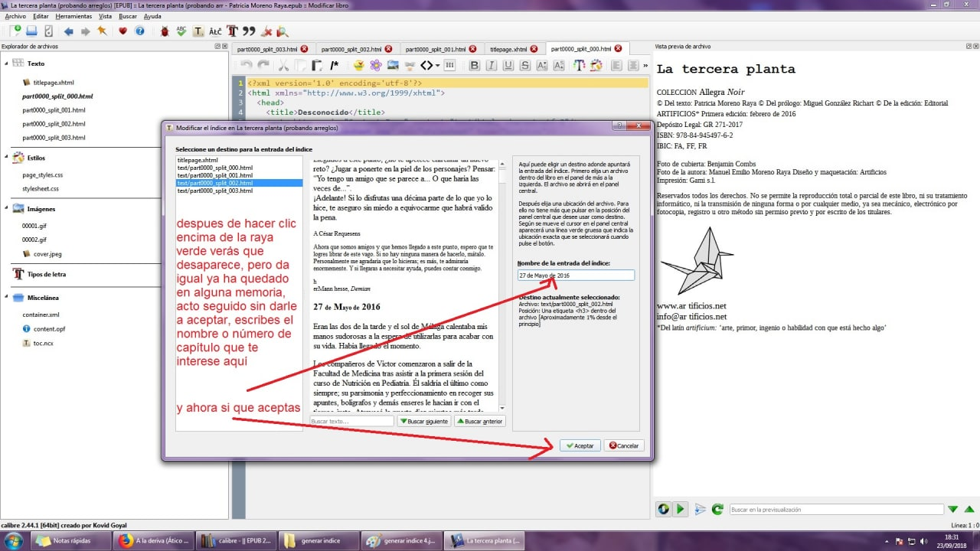Click Buscar siguiente in the dialog
The width and height of the screenshot is (980, 551).
tap(423, 422)
